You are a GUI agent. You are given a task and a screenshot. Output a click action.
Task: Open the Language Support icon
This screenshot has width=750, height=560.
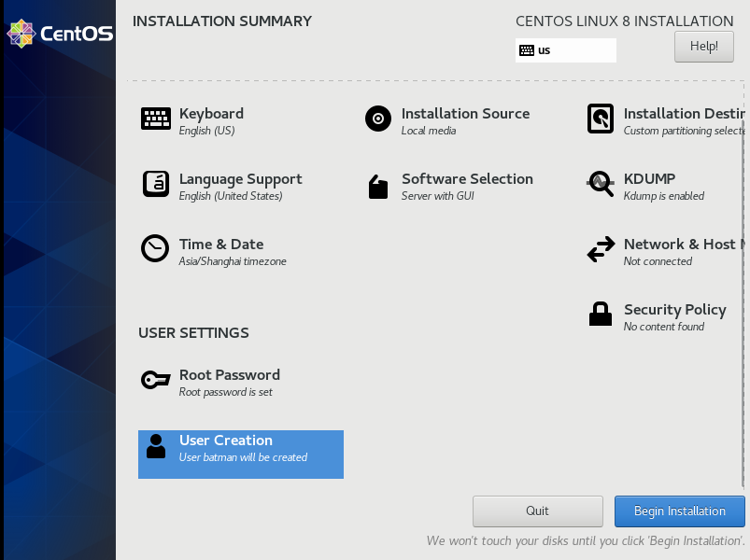(155, 184)
